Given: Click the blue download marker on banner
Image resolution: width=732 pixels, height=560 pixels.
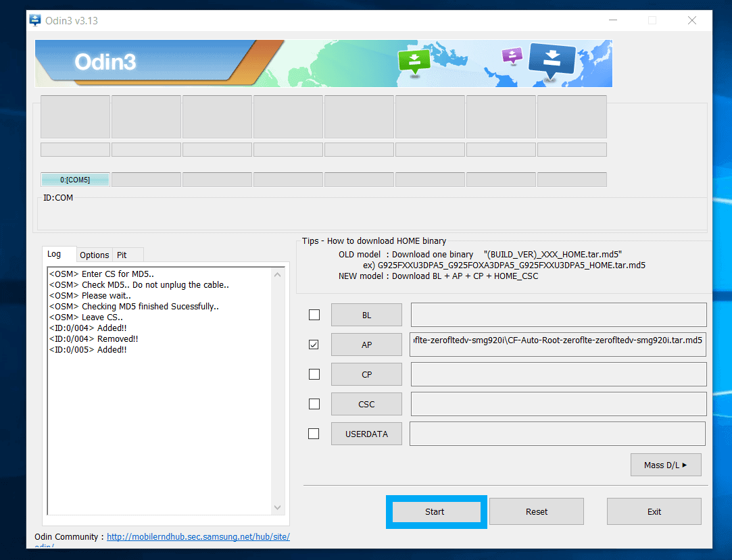Looking at the screenshot, I should (x=552, y=60).
